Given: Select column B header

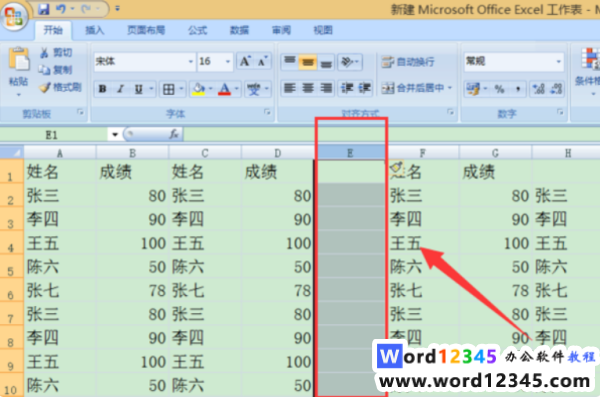Looking at the screenshot, I should click(x=132, y=153).
